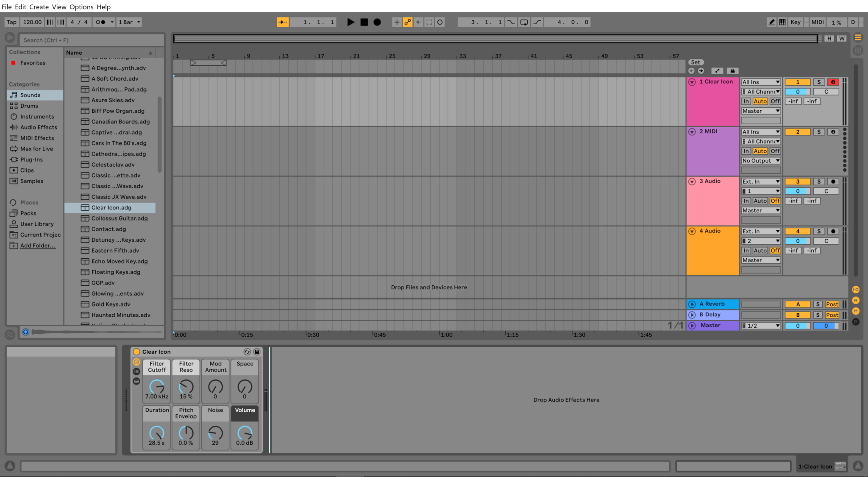Toggle the Clear Icon device on/off

coord(136,351)
